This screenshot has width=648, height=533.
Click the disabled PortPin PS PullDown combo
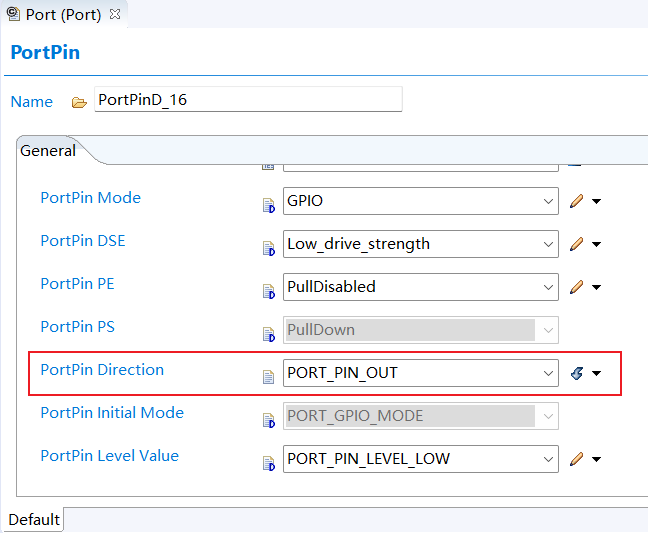420,330
